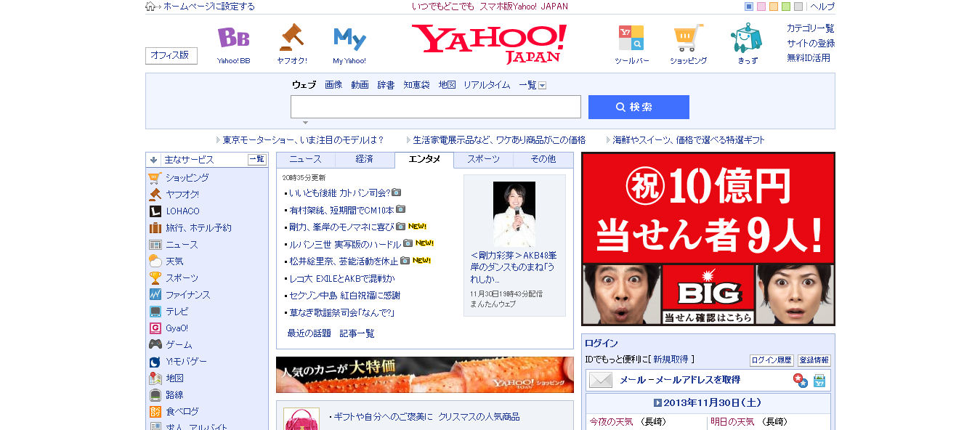Screen dimensions: 980x430
Task: Select the 画像 search category
Action: click(x=333, y=85)
